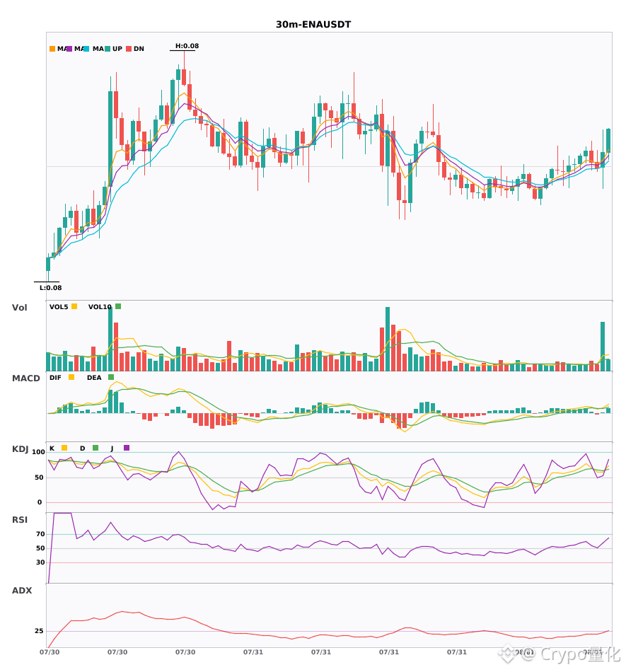The height and width of the screenshot is (672, 626).
Task: Select the purple J line swatch
Action: tap(127, 448)
